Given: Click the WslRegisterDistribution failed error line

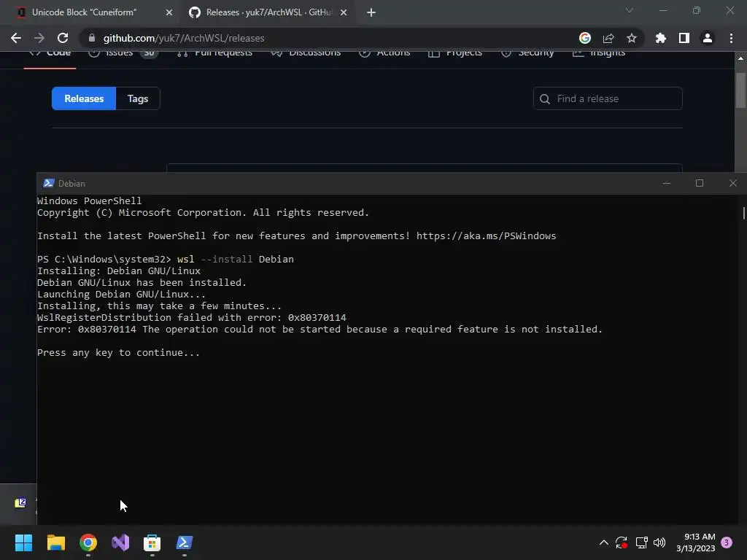Looking at the screenshot, I should pyautogui.click(x=192, y=318).
